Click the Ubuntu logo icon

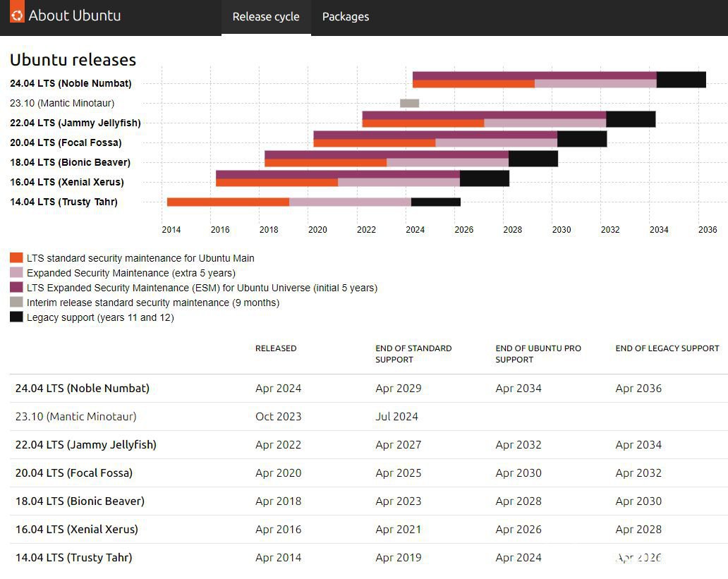[x=17, y=13]
